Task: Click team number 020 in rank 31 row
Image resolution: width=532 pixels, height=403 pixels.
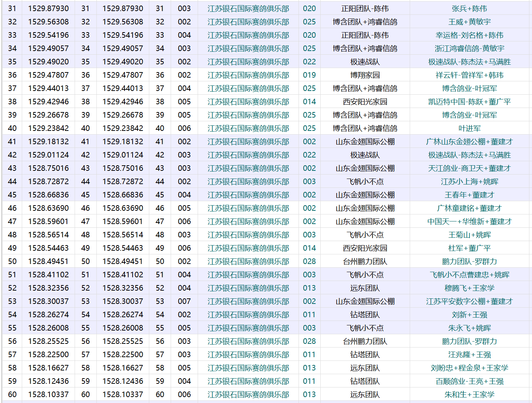Action: pyautogui.click(x=309, y=9)
